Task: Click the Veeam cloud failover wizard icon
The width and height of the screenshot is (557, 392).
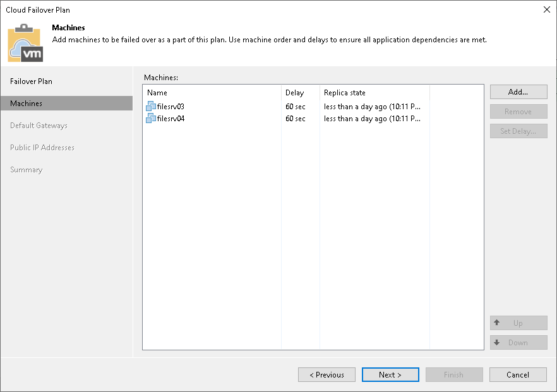Action: pyautogui.click(x=25, y=43)
